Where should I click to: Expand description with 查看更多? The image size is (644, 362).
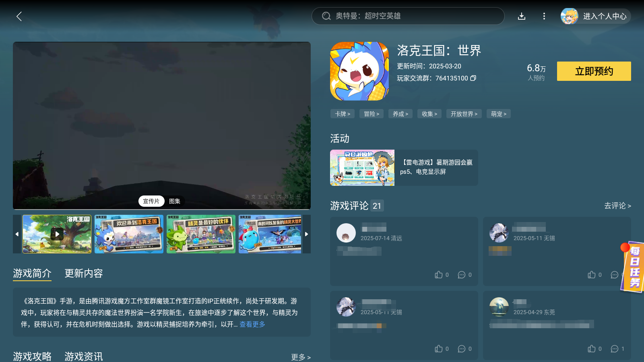tap(252, 324)
